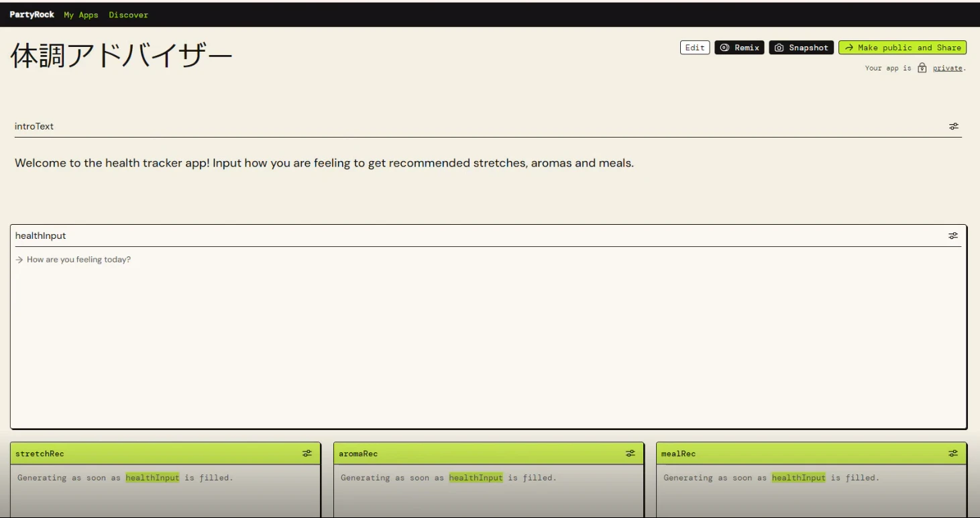Click the welcome message text

tap(324, 163)
